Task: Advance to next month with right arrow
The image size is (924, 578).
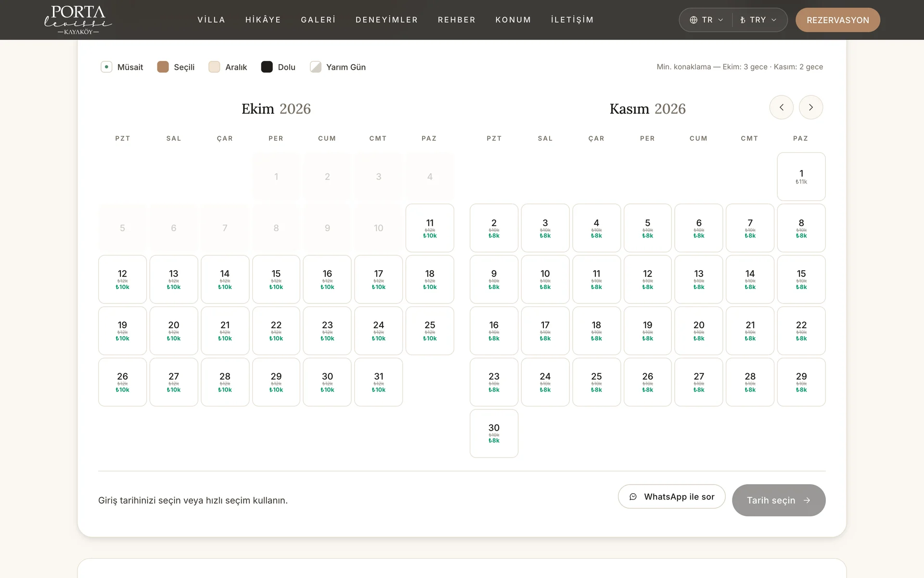Action: coord(811,107)
